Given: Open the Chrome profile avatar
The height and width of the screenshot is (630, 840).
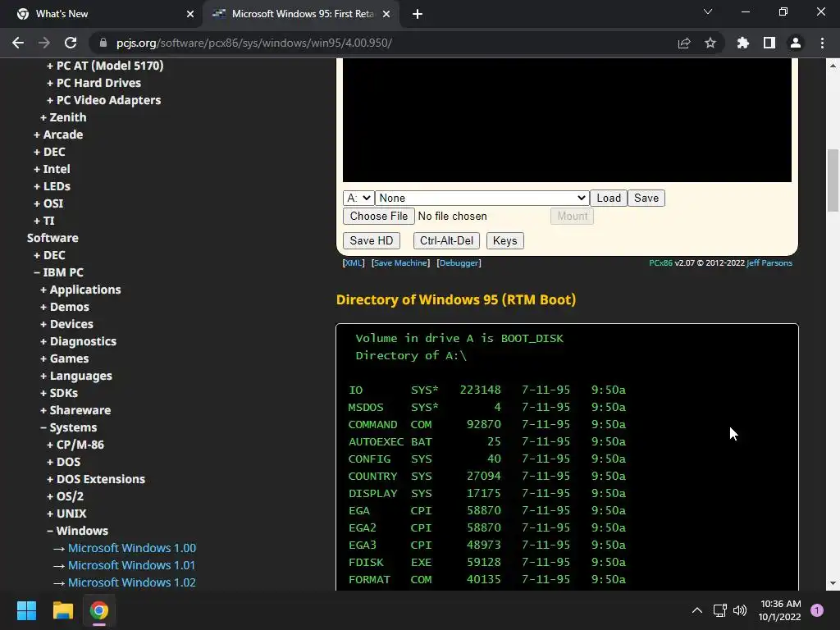Looking at the screenshot, I should pos(796,43).
